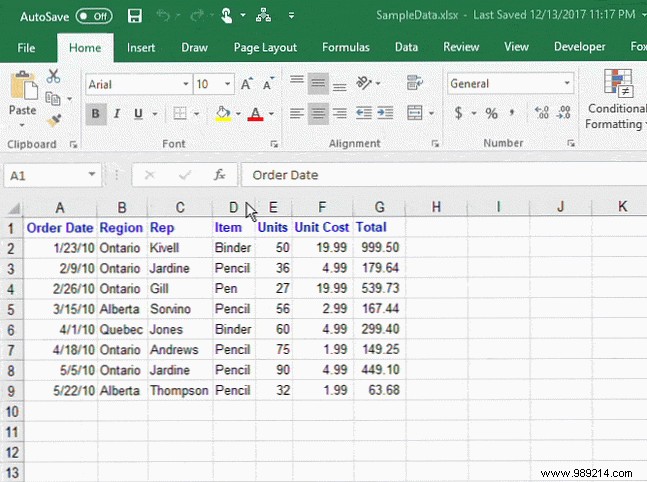647x482 pixels.
Task: Click Decrease Decimal icon
Action: (x=563, y=113)
